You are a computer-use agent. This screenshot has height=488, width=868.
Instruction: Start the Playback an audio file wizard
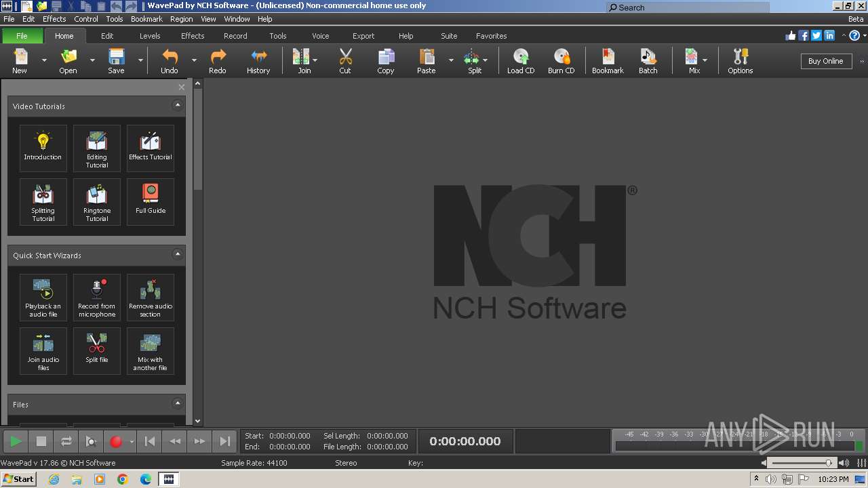(43, 297)
